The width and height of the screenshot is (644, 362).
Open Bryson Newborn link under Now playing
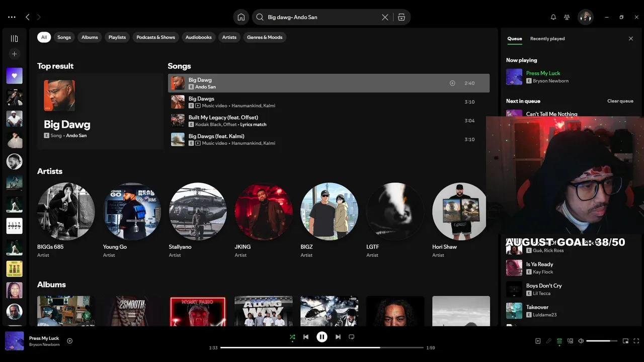[x=550, y=81]
